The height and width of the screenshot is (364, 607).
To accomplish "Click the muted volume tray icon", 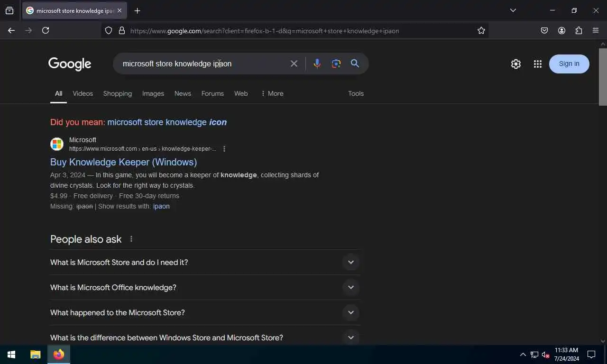I will point(546,355).
